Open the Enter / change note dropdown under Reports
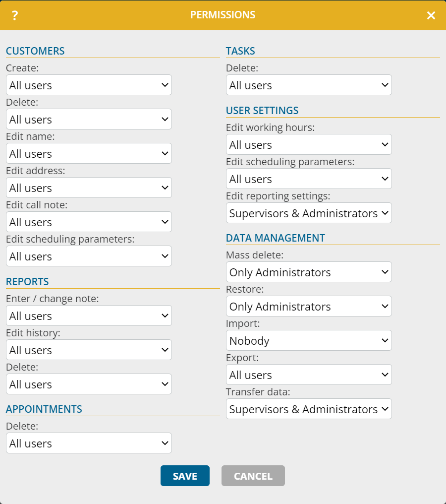446x504 pixels. pyautogui.click(x=88, y=315)
